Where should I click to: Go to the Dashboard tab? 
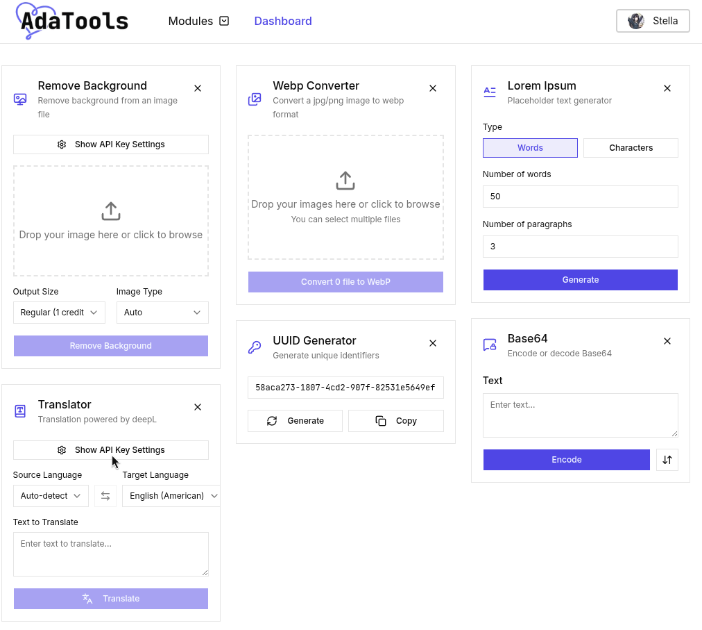pos(283,21)
